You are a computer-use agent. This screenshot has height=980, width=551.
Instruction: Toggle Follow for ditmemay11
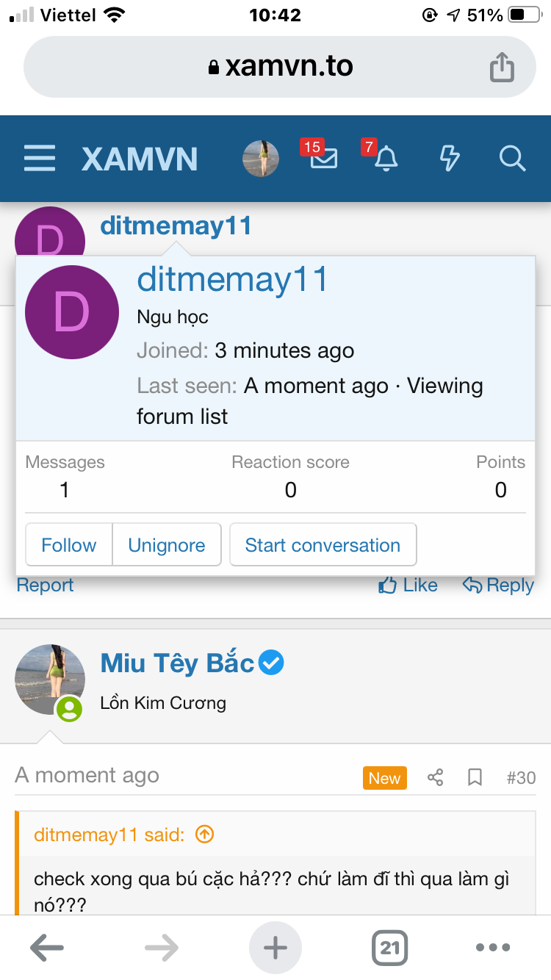tap(69, 545)
